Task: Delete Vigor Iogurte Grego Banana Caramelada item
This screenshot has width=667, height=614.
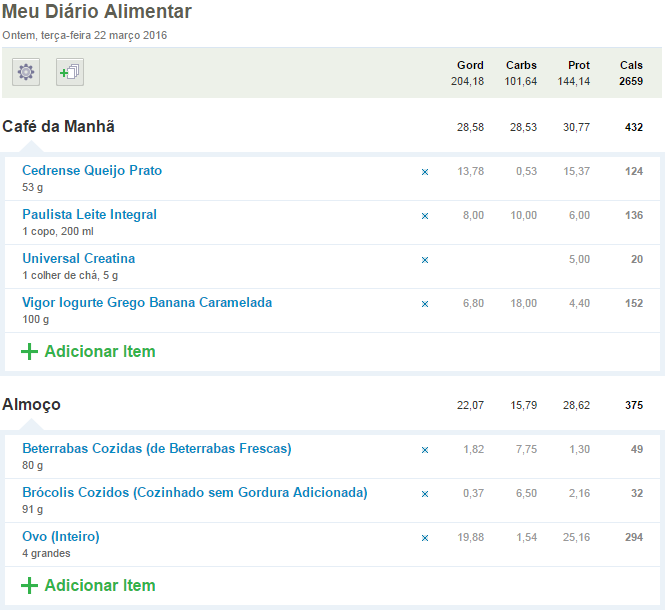Action: tap(425, 304)
